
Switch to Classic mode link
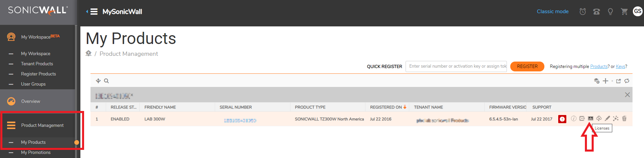tap(552, 12)
